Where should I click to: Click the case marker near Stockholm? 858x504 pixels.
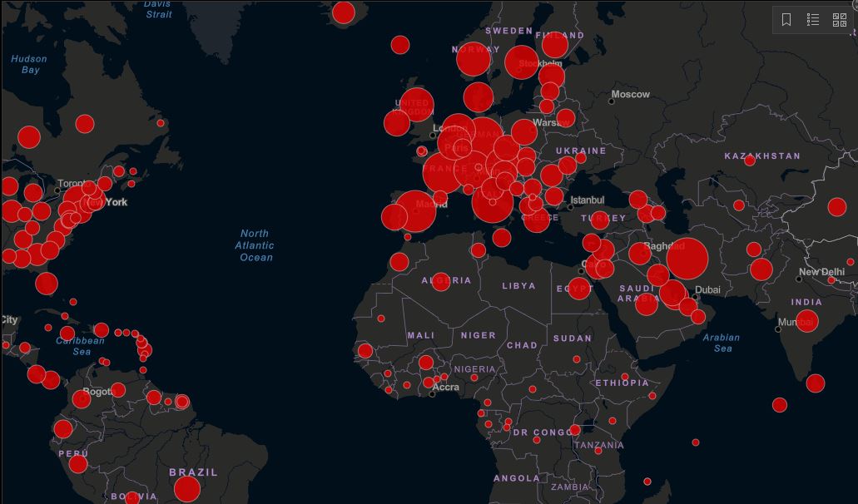pyautogui.click(x=522, y=62)
